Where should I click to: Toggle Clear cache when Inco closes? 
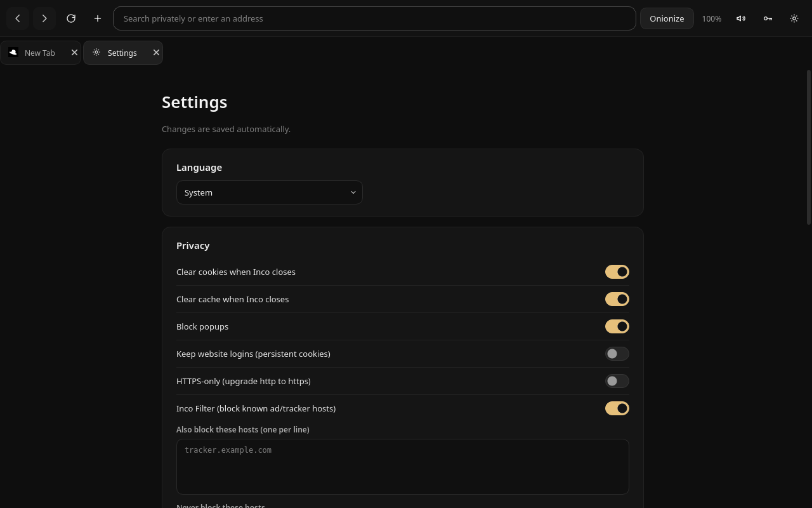pyautogui.click(x=617, y=299)
